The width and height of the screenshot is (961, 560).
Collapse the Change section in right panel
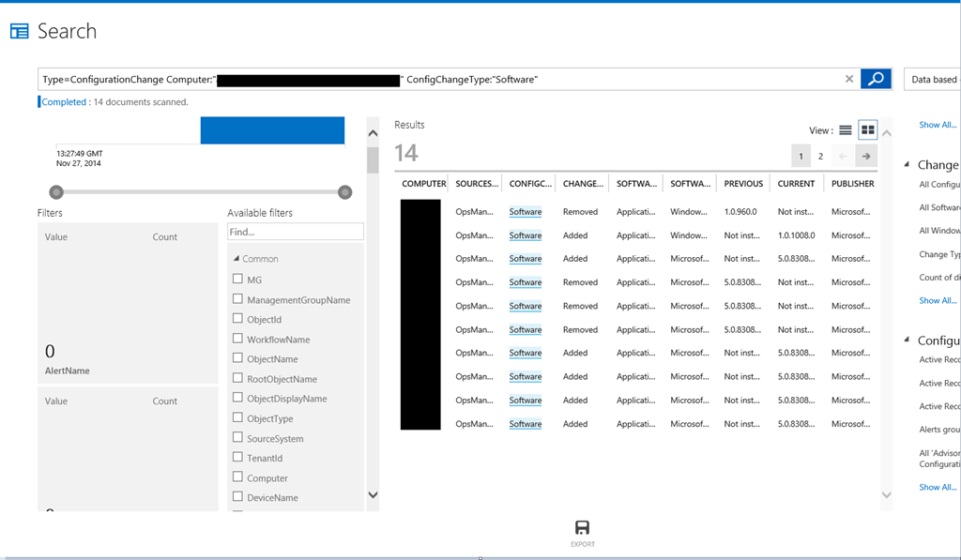click(908, 165)
